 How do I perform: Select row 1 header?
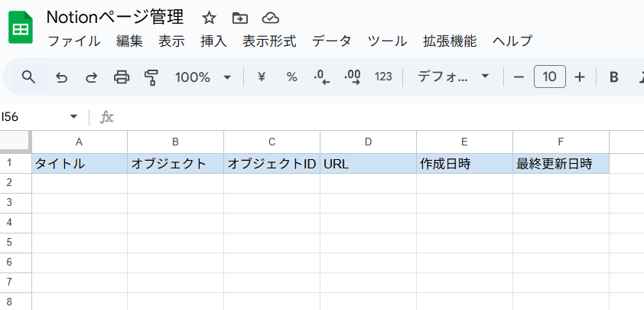[x=15, y=164]
